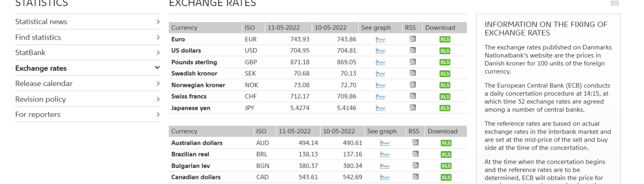
Task: Download the US dollars XLS file
Action: coord(444,51)
